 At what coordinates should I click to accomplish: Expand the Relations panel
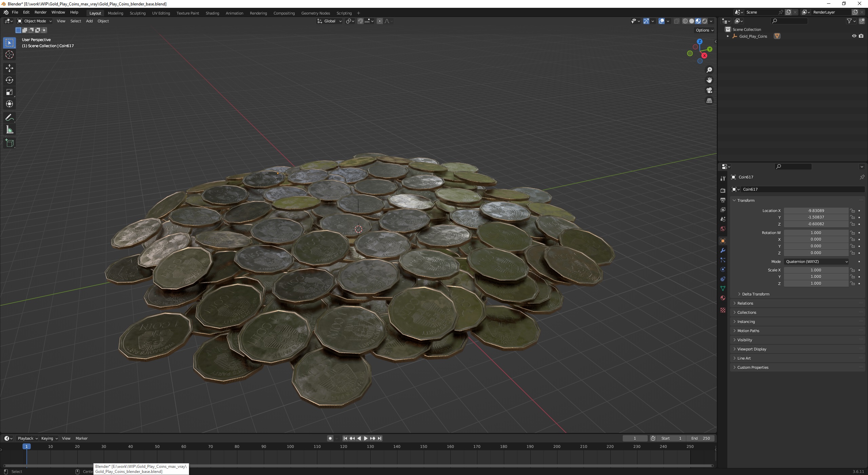click(x=745, y=303)
